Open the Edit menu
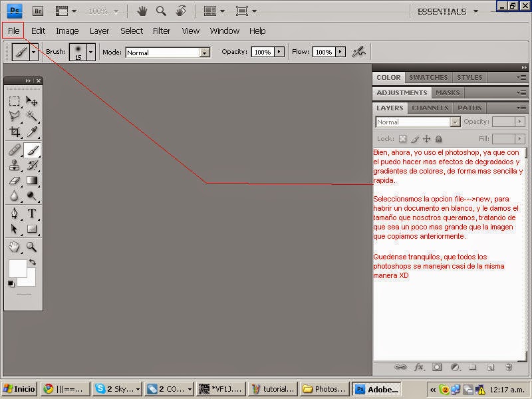532x399 pixels. pos(38,31)
